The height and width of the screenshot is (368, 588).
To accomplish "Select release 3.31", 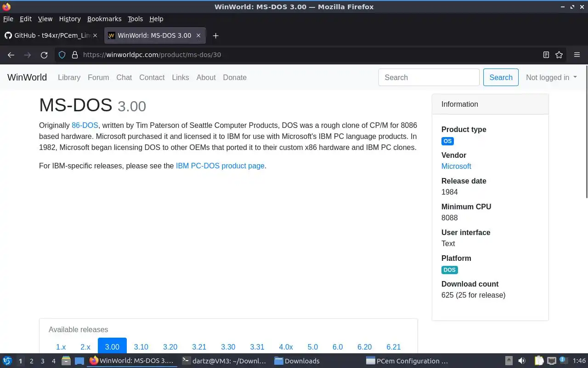I will [x=257, y=347].
